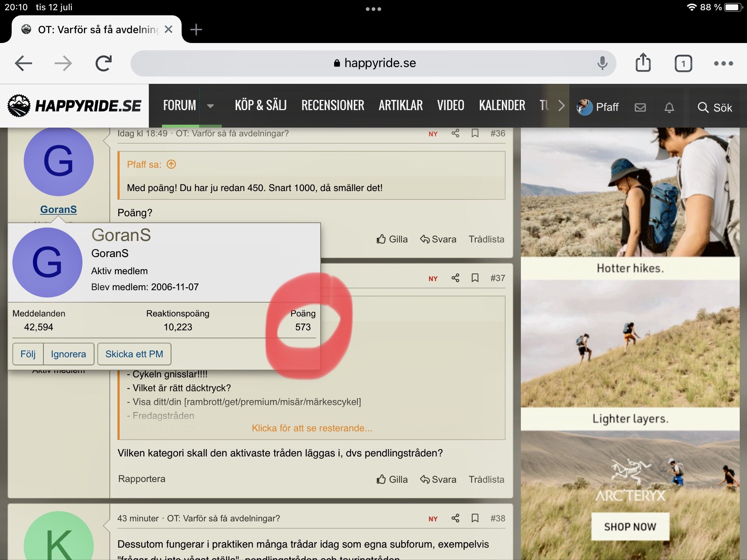Open Trådlista on post #36
This screenshot has height=560, width=747.
[x=487, y=239]
